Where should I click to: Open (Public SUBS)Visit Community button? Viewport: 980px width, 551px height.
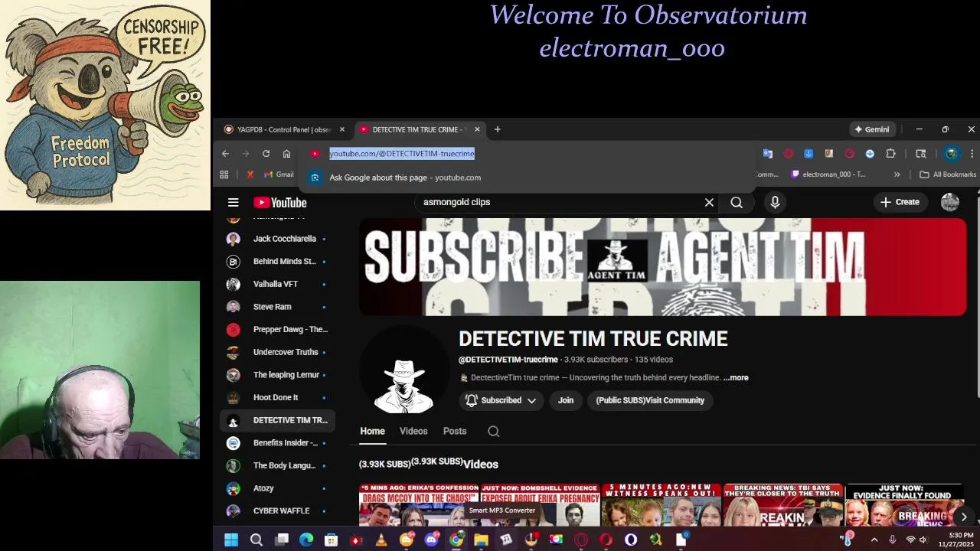click(x=650, y=400)
